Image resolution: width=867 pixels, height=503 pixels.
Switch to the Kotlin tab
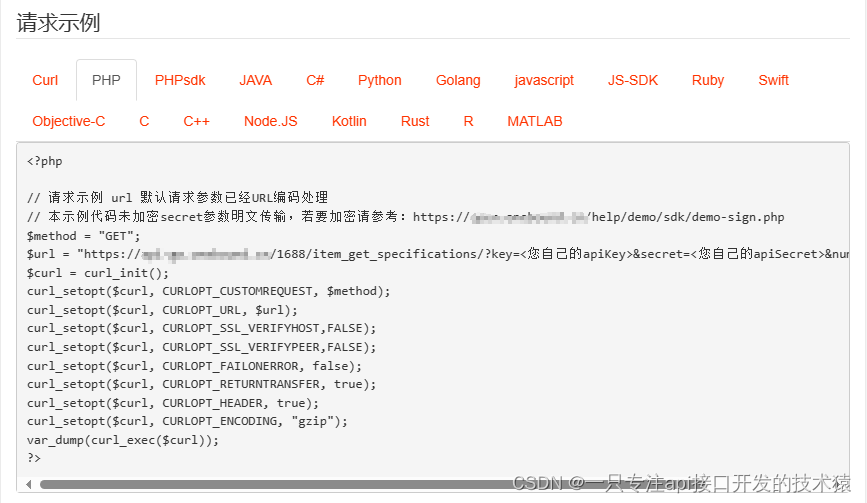(x=349, y=122)
